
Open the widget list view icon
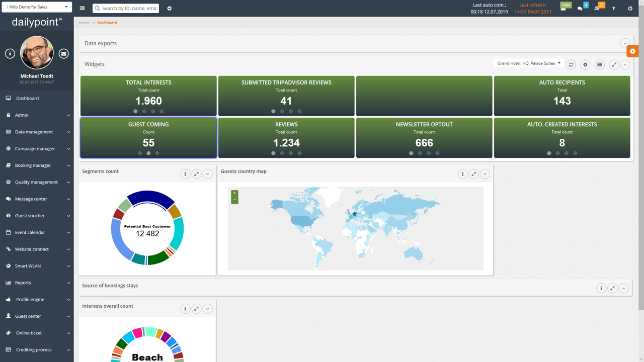click(x=599, y=64)
